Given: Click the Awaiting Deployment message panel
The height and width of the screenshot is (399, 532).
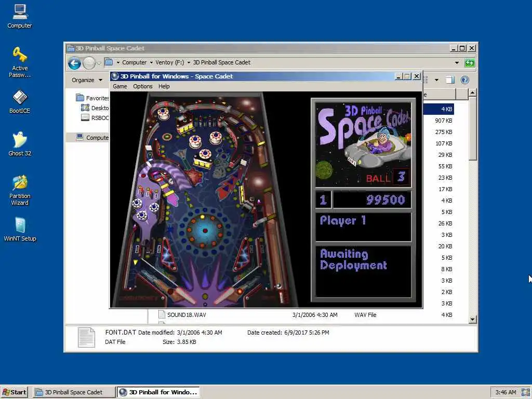Looking at the screenshot, I should click(363, 271).
